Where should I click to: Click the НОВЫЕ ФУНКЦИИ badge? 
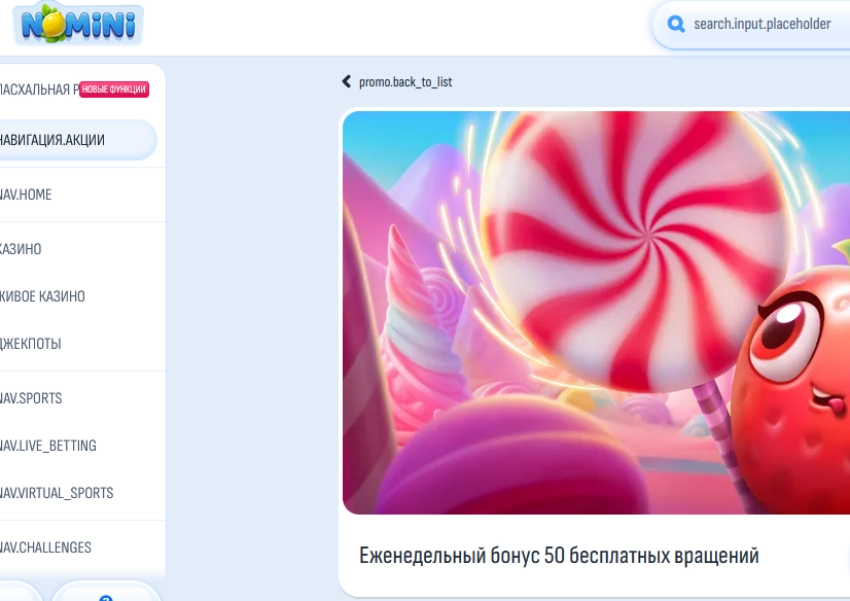click(x=114, y=89)
